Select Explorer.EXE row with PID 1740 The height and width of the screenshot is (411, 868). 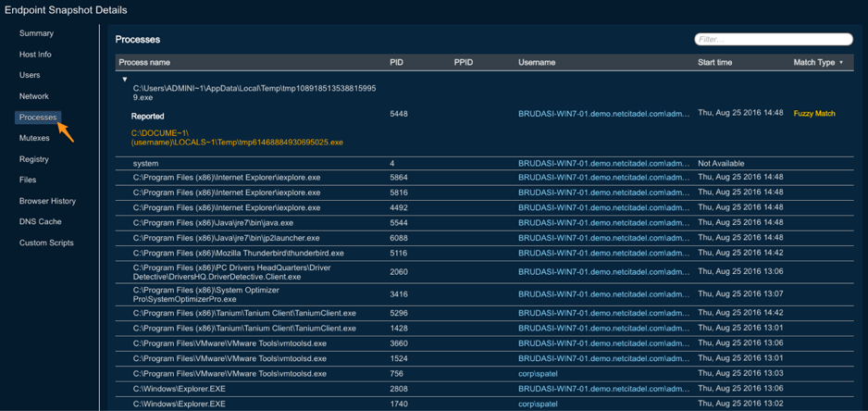pyautogui.click(x=486, y=404)
